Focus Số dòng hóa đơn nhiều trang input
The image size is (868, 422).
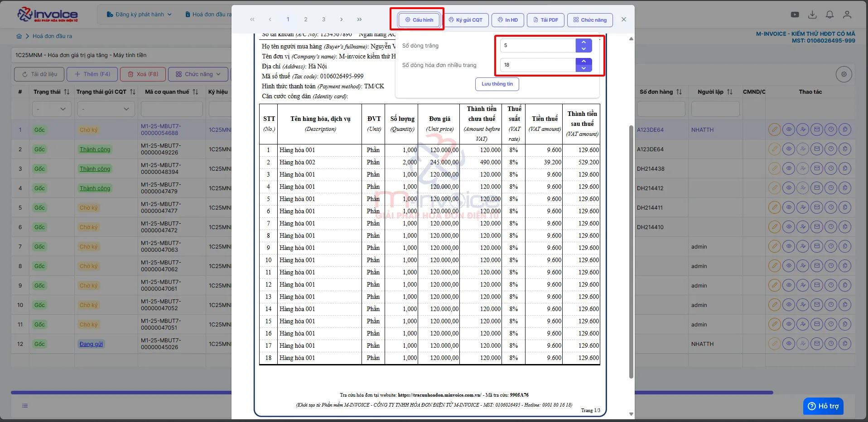(x=538, y=65)
